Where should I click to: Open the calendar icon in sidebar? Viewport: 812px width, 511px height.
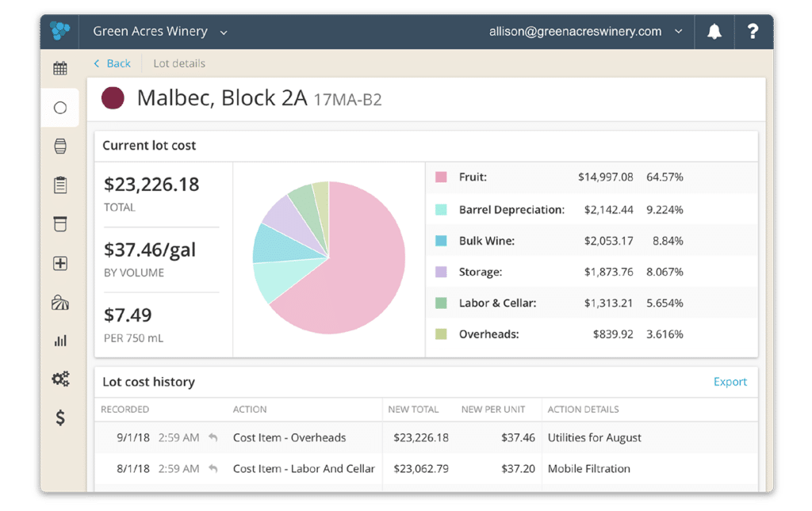[x=60, y=68]
